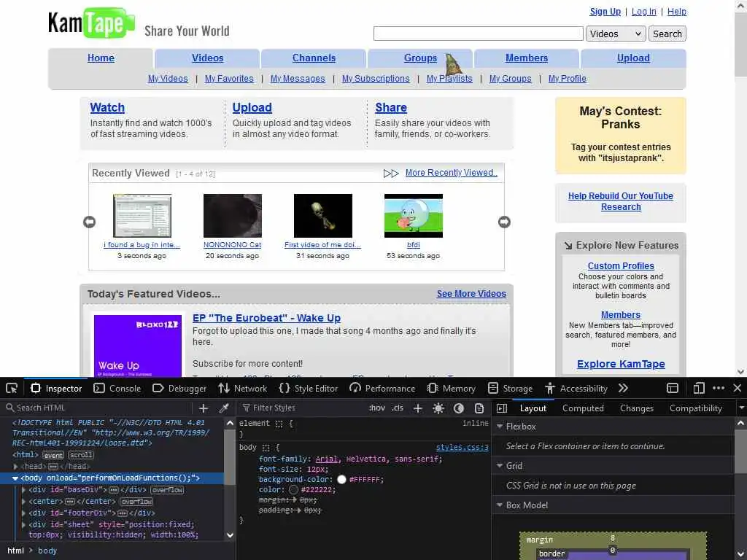Screen dimensions: 747x560
Task: Open the bfdi video thumbnail
Action: [x=414, y=216]
